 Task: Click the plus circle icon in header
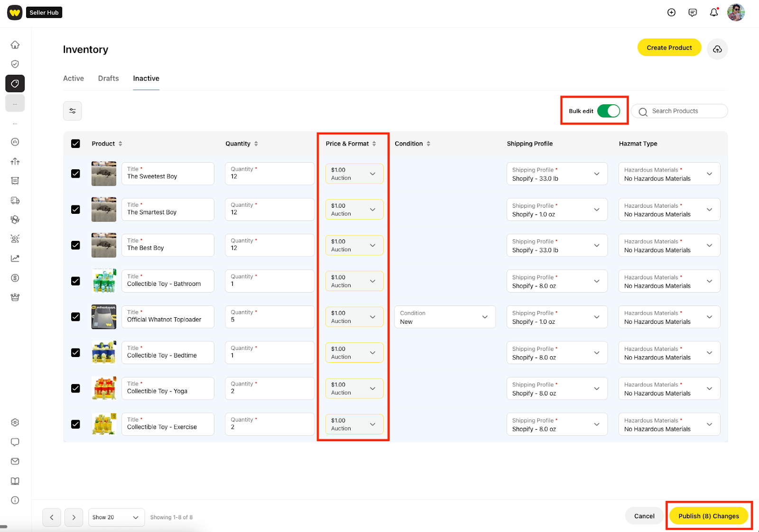click(x=671, y=13)
